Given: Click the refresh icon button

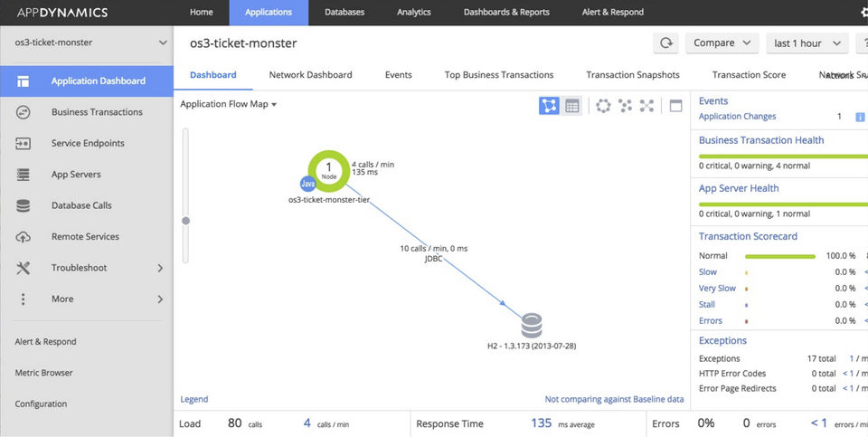Looking at the screenshot, I should [666, 43].
